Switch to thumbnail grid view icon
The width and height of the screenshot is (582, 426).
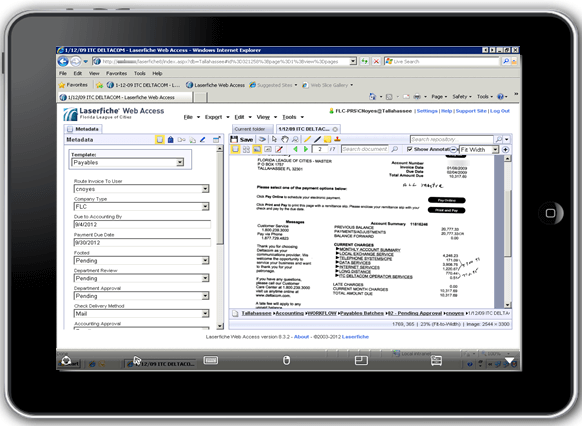[x=246, y=149]
